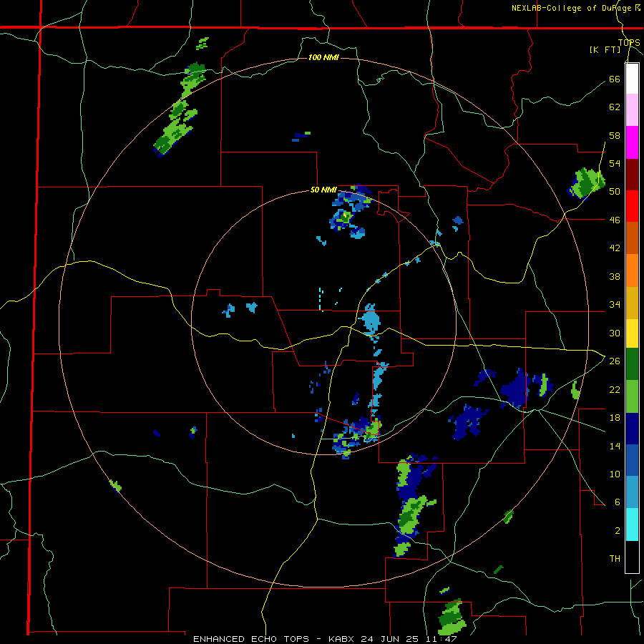Select the 2 legend value
Screen dimensions: 644x644
(x=618, y=531)
